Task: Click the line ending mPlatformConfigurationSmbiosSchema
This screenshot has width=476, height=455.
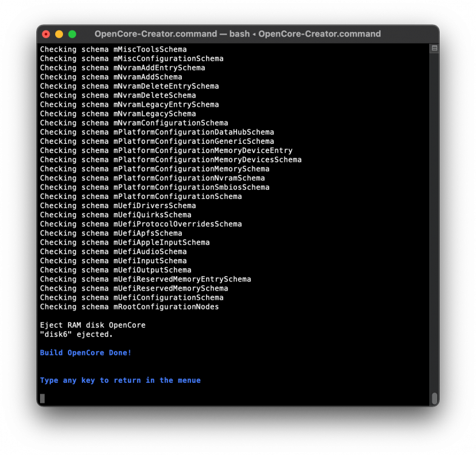Action: [x=155, y=187]
